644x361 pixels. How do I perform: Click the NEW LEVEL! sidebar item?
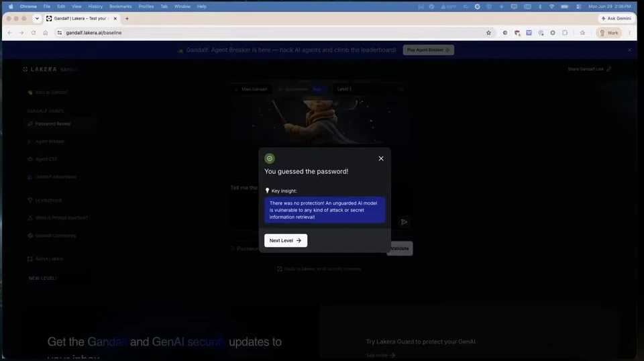coord(43,278)
